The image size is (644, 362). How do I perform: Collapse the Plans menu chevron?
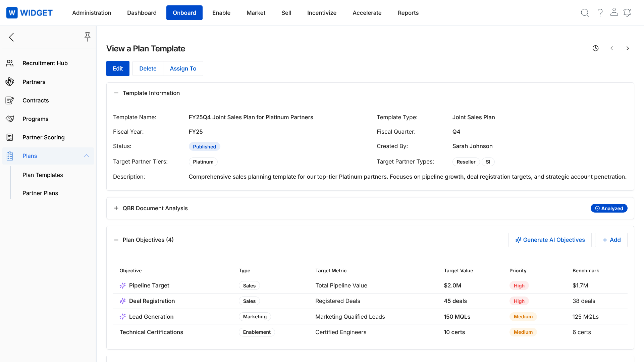[x=86, y=156]
